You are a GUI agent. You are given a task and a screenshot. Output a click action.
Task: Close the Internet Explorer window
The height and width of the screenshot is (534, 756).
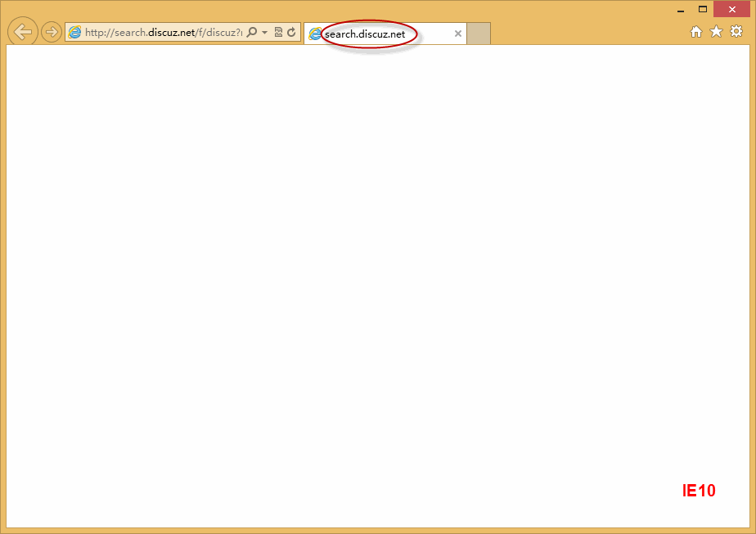coord(732,10)
